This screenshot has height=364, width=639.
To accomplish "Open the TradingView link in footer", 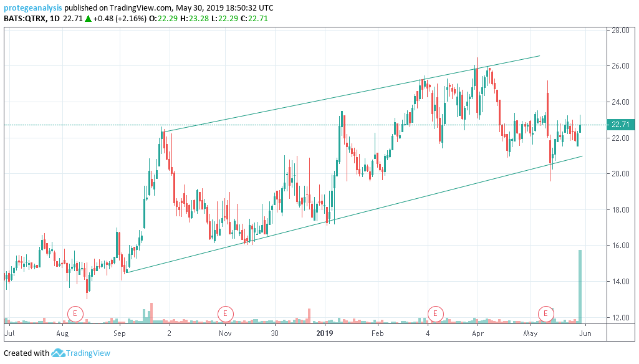I will (x=88, y=353).
